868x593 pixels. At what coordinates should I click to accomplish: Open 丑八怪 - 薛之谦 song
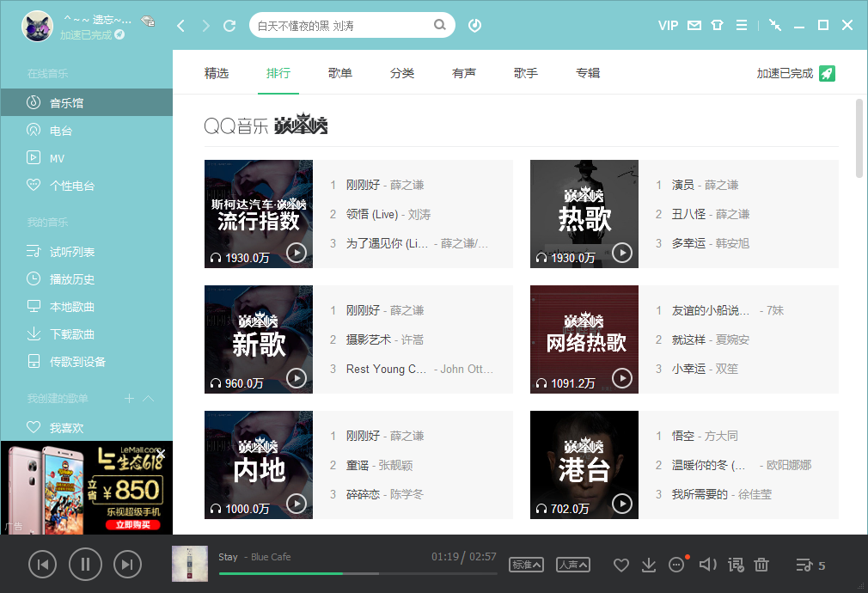tap(710, 214)
